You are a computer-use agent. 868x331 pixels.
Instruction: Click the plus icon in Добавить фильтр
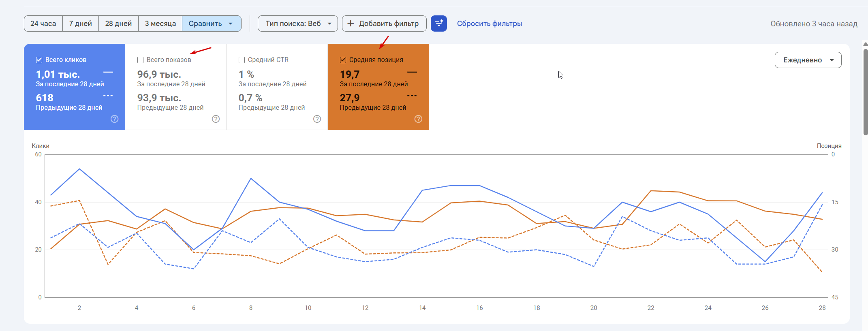[351, 23]
